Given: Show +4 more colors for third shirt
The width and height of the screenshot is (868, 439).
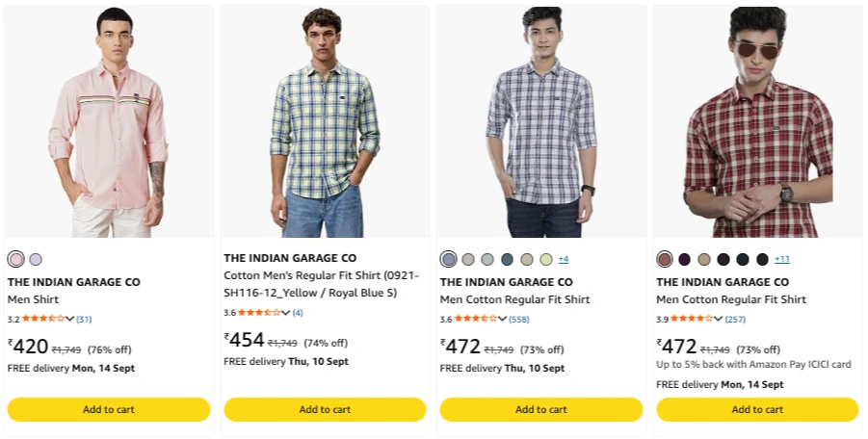Looking at the screenshot, I should click(564, 259).
